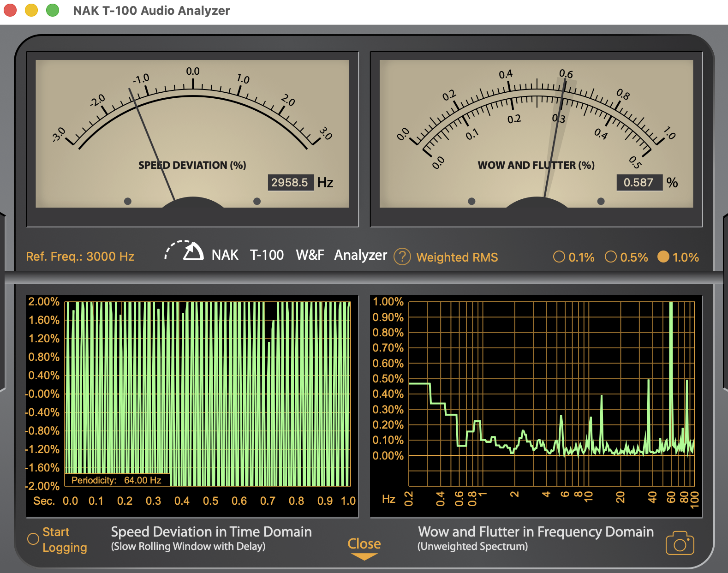Collapse panel with the orange Close arrow
Viewport: 728px width, 573px height.
click(x=364, y=556)
